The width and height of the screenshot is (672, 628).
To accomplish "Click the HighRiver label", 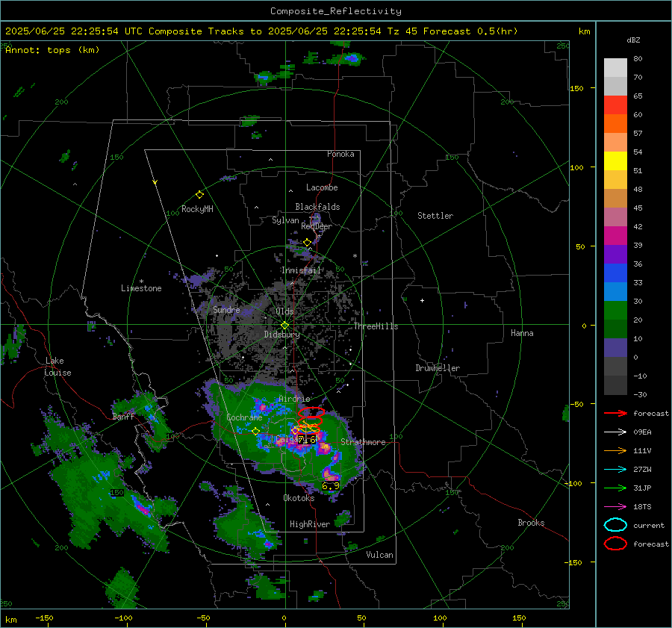I will 310,524.
